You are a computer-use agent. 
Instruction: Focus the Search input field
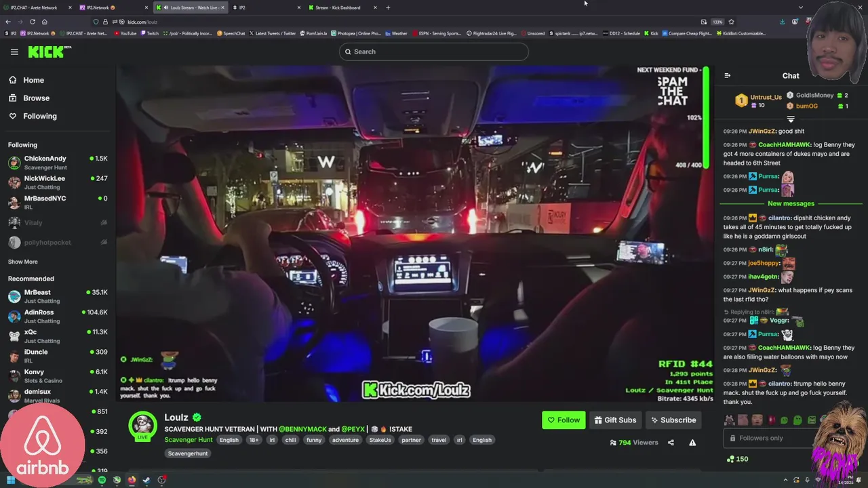coord(434,52)
